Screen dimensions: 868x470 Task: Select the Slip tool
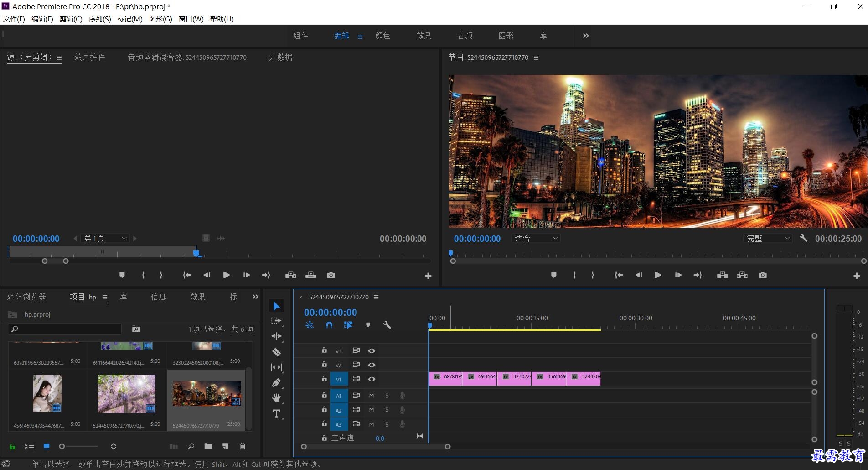276,367
